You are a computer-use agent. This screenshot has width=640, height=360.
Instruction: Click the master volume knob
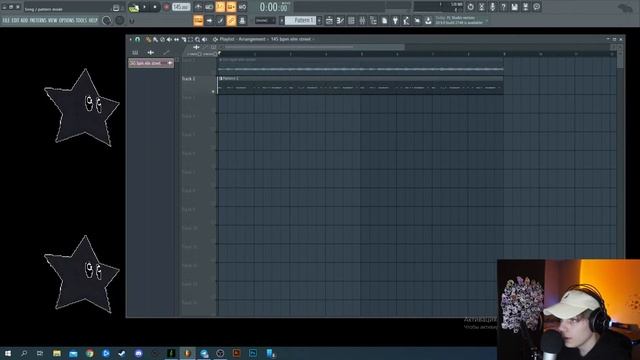(x=107, y=20)
